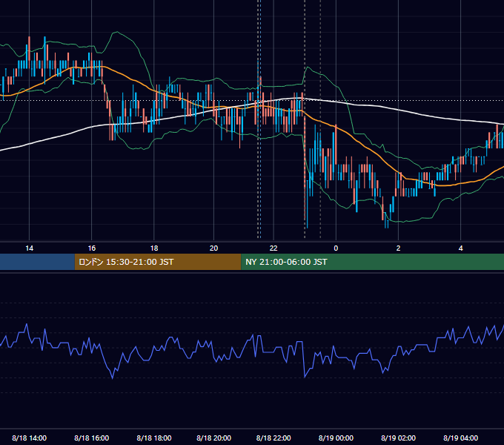The height and width of the screenshot is (445, 504).
Task: Click the 4 hour axis label
Action: click(x=460, y=248)
